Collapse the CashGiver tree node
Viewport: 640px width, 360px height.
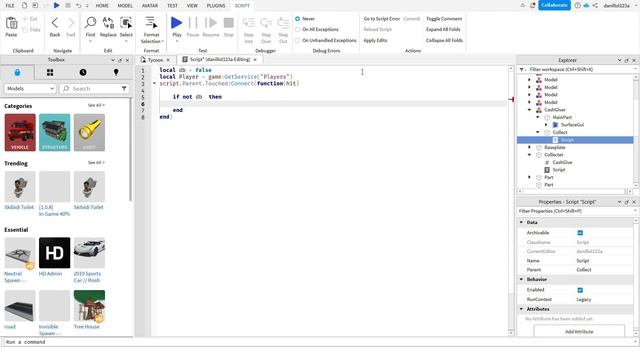click(530, 110)
